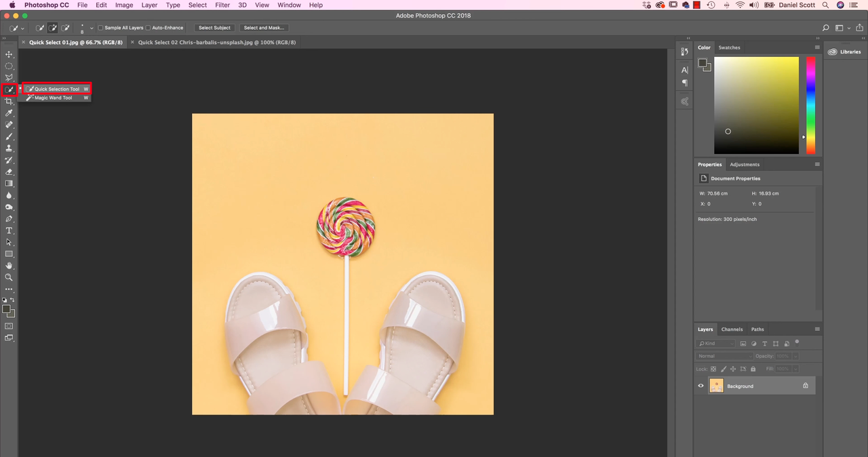Select the Move tool

[9, 54]
